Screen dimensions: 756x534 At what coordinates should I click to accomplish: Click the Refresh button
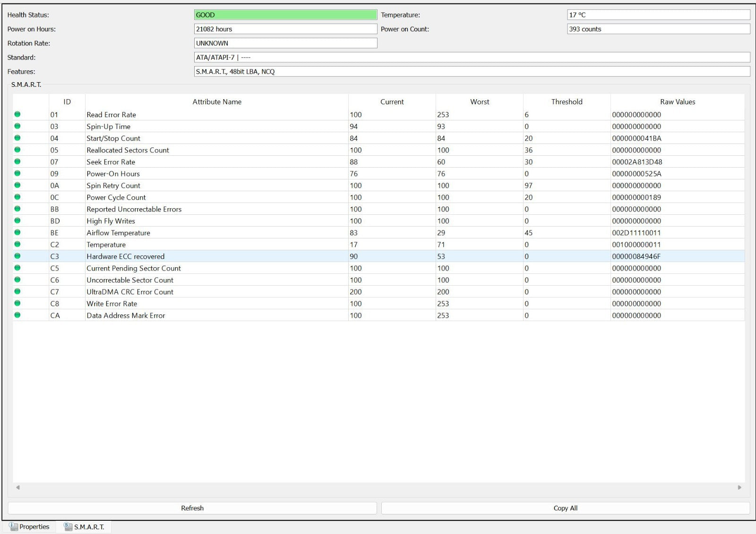coord(192,508)
